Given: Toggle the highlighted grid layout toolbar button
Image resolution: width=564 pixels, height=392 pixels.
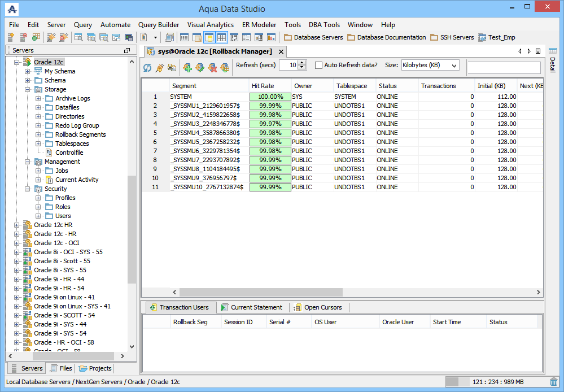Looking at the screenshot, I should point(221,37).
